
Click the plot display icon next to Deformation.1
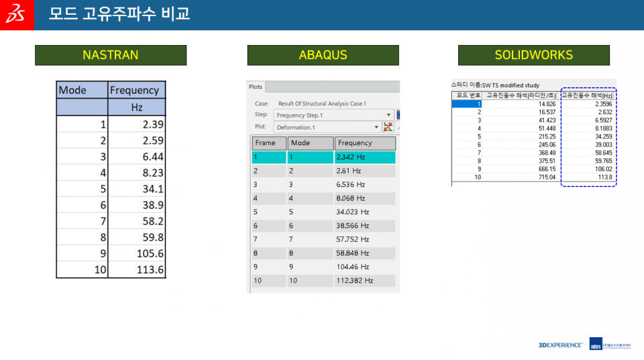388,127
